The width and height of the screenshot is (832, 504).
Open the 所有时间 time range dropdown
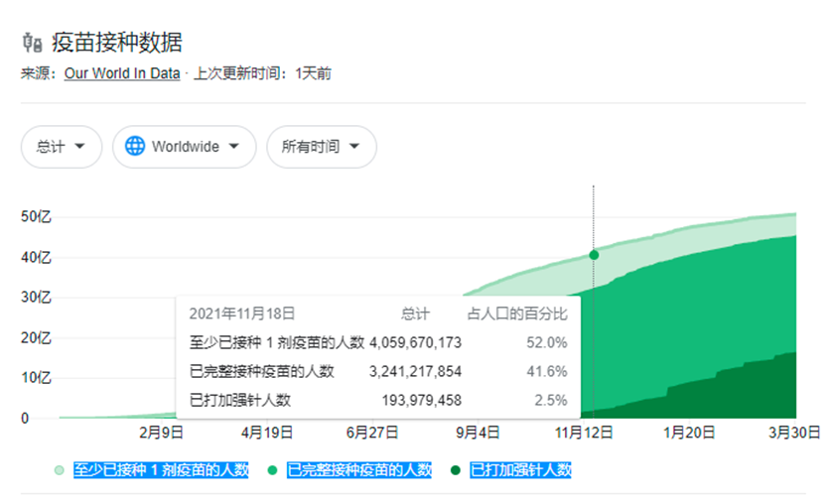pyautogui.click(x=321, y=147)
